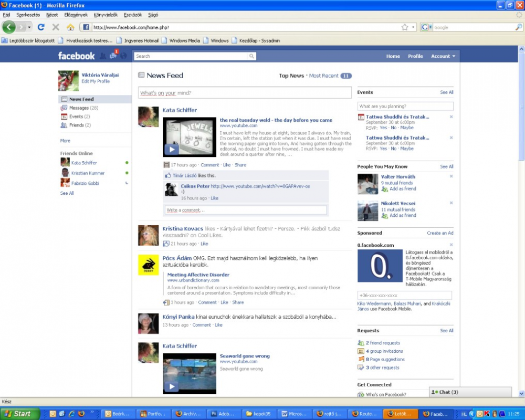Open Krisztian Kummer in Friends Online
Image resolution: width=525 pixels, height=420 pixels.
[88, 173]
